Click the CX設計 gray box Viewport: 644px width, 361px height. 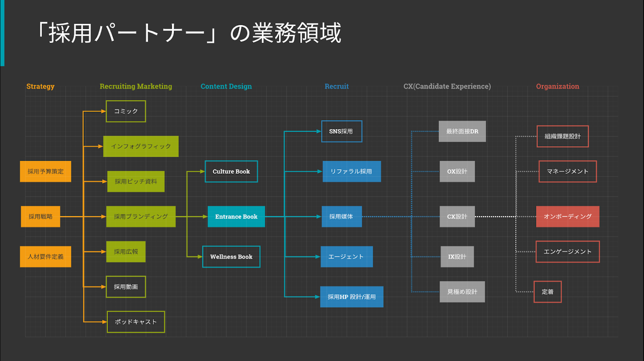coord(457,216)
